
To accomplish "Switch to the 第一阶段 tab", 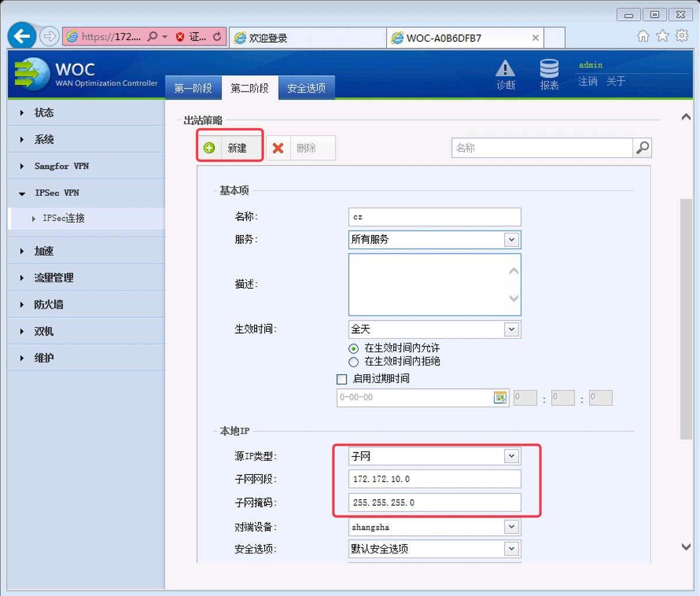I will pos(193,87).
